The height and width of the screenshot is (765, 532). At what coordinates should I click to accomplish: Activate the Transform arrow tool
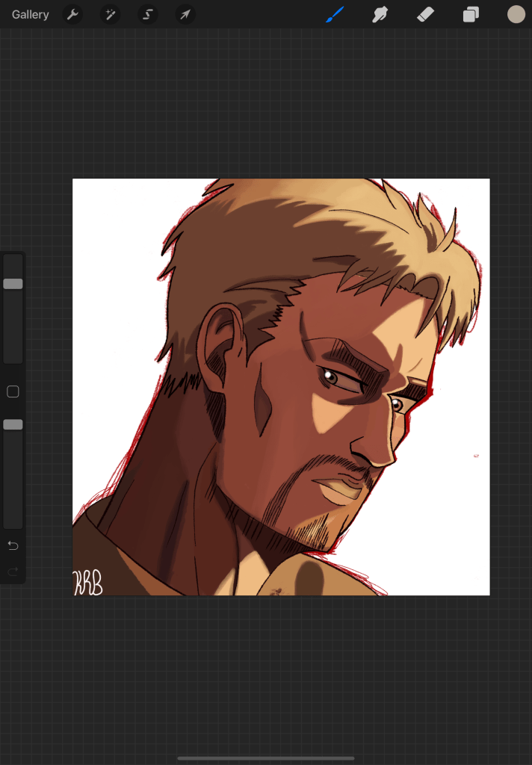tap(185, 15)
